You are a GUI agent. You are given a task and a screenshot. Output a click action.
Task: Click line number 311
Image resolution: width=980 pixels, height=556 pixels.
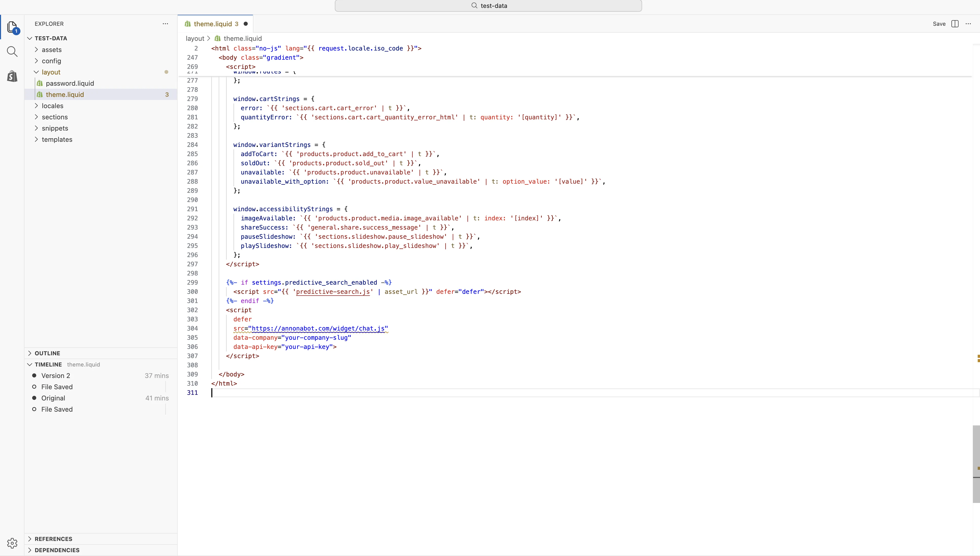point(192,393)
